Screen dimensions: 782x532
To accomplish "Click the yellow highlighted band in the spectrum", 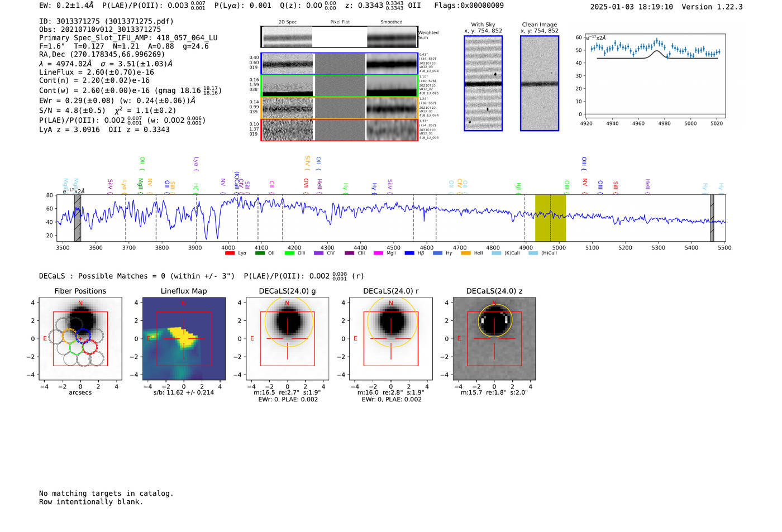I will click(x=550, y=218).
